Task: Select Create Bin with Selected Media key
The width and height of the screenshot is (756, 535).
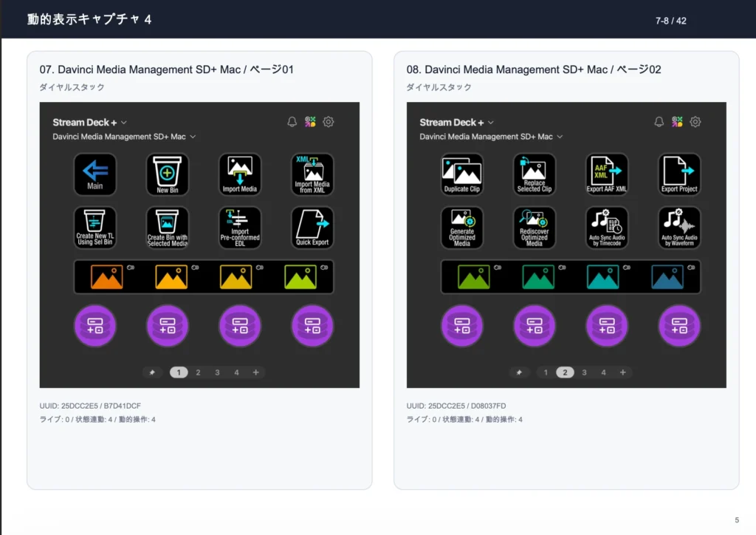Action: pyautogui.click(x=168, y=227)
